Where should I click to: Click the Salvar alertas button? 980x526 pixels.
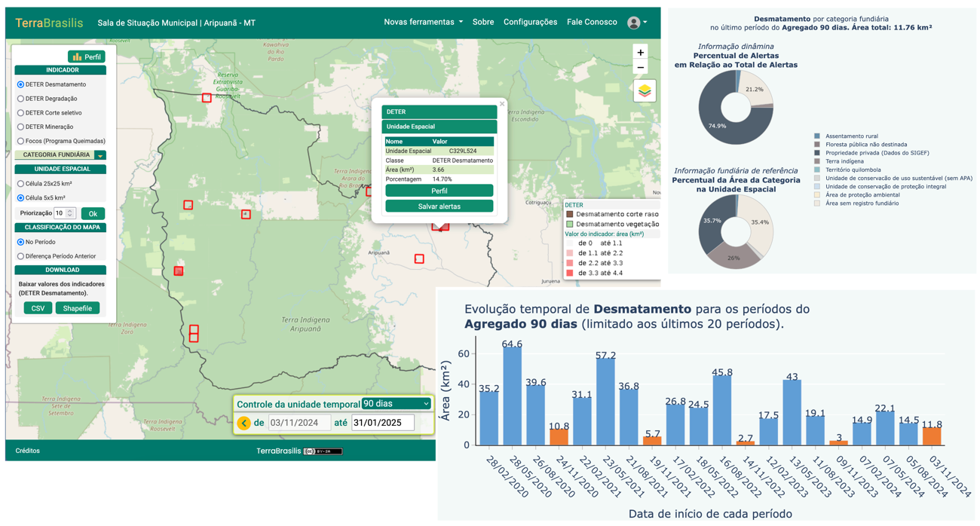(439, 206)
